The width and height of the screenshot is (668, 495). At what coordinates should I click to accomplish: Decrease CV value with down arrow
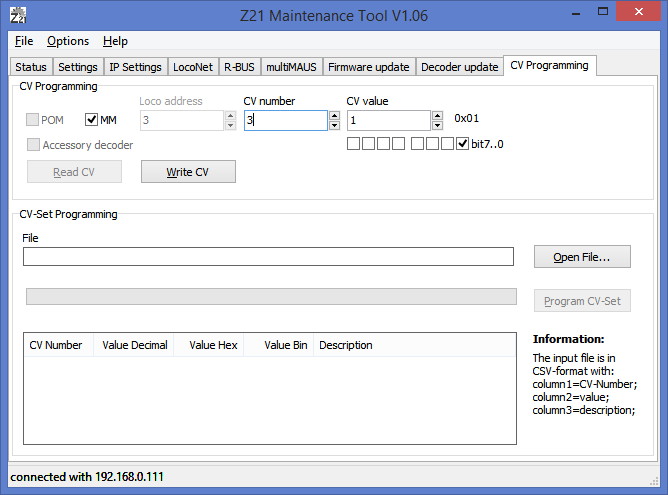click(438, 125)
